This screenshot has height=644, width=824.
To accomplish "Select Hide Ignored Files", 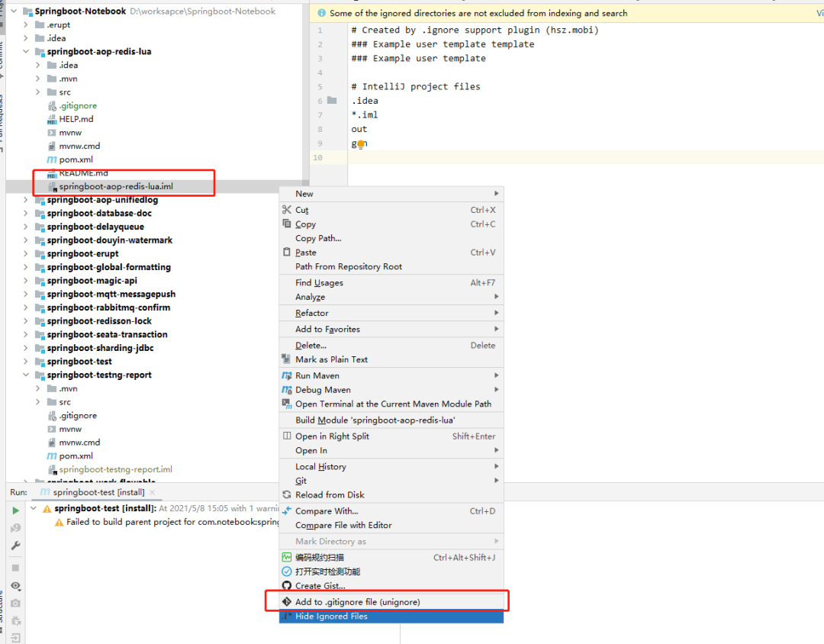I will click(x=391, y=616).
